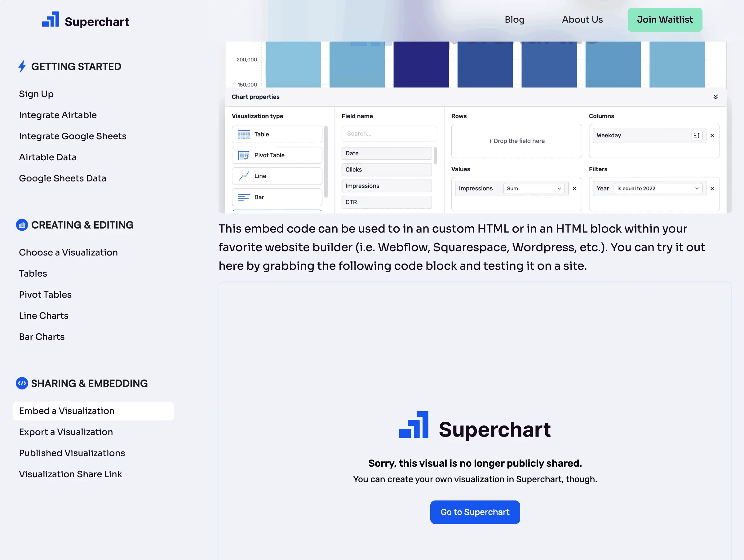Open the Blog page in navigation

(514, 20)
